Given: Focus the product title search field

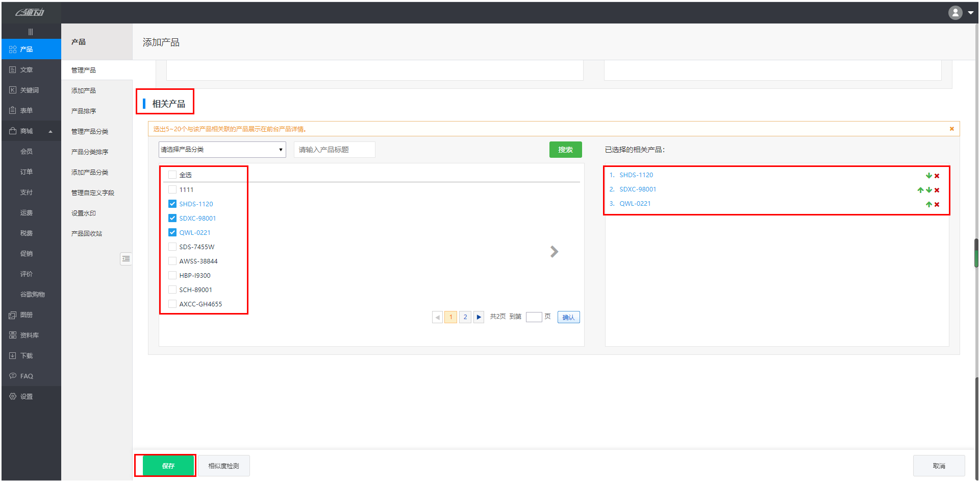Looking at the screenshot, I should coord(334,150).
